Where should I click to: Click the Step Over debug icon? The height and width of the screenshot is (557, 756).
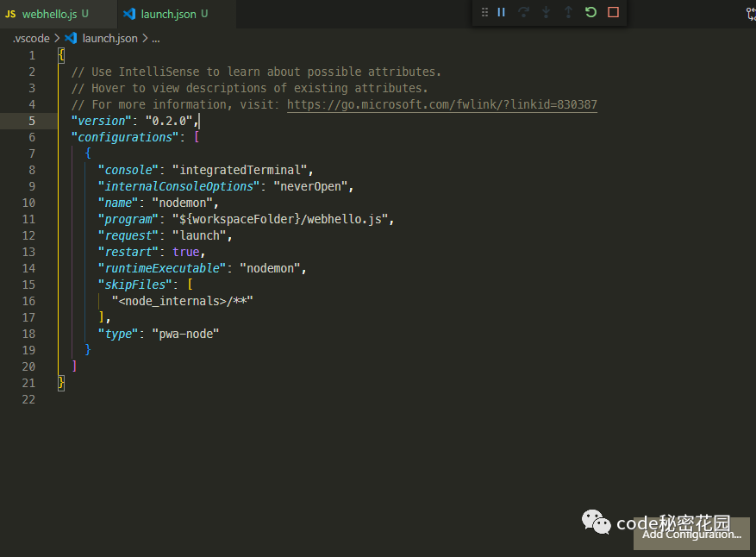pos(523,12)
